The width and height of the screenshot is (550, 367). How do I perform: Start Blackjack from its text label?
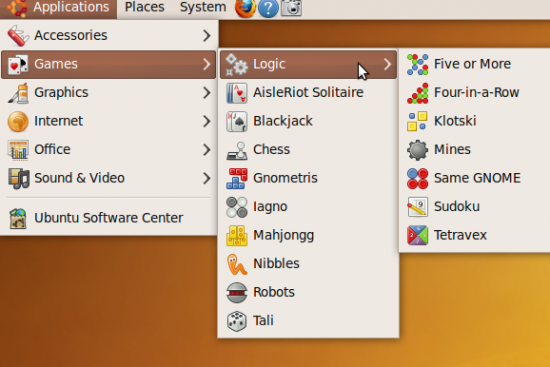pos(283,121)
